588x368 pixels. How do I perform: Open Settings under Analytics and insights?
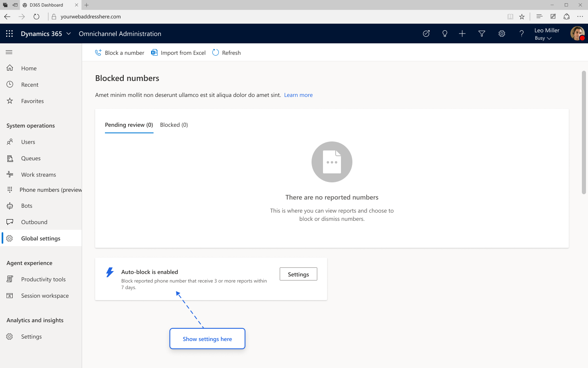(x=41, y=337)
